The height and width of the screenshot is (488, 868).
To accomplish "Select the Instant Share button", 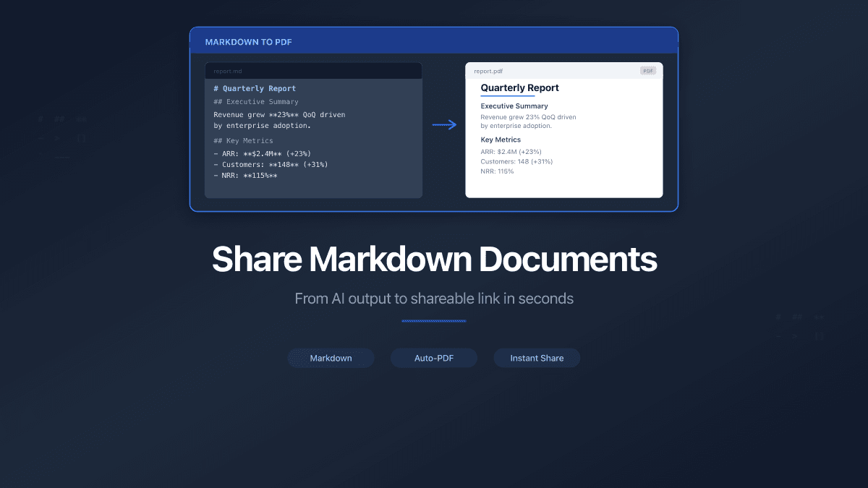I will (537, 358).
